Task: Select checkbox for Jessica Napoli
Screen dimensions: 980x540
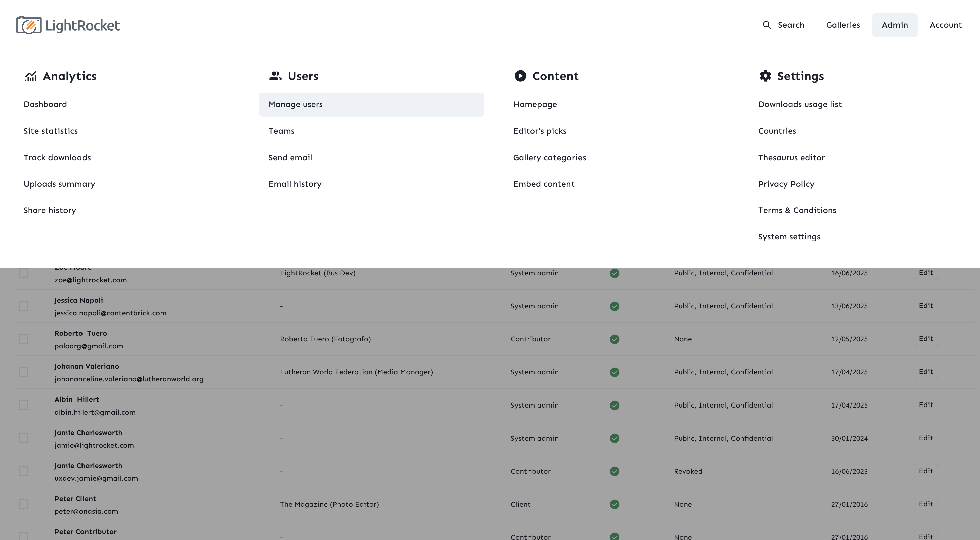Action: point(24,306)
